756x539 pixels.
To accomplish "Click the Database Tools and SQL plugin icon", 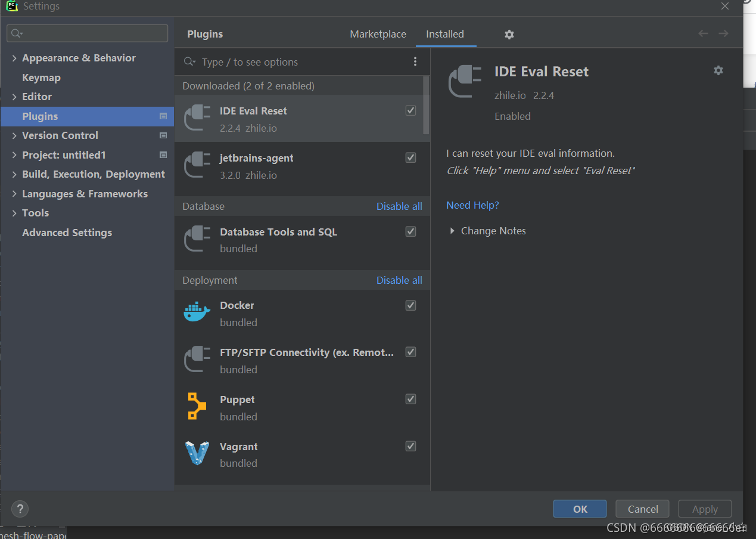I will point(197,238).
